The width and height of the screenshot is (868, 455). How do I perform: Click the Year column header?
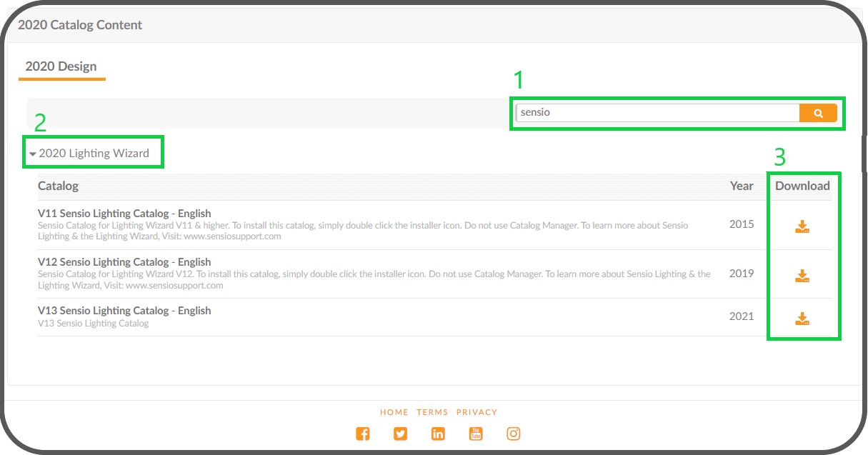click(x=741, y=186)
